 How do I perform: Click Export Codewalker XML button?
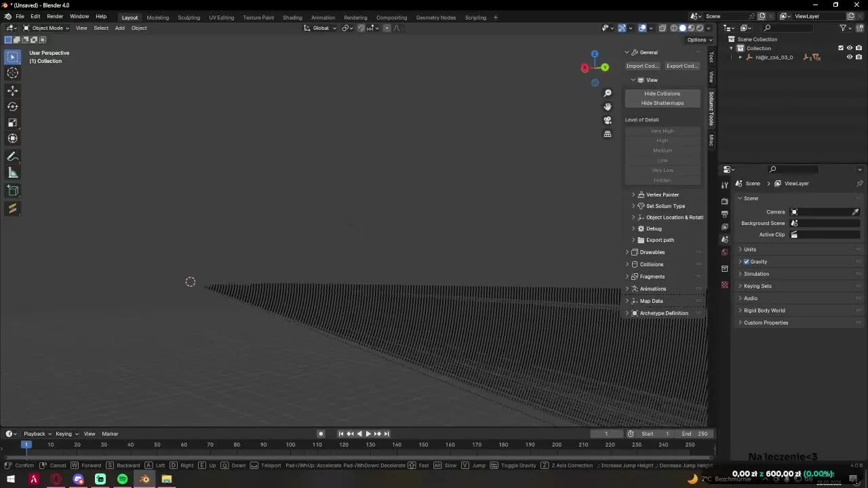click(682, 66)
